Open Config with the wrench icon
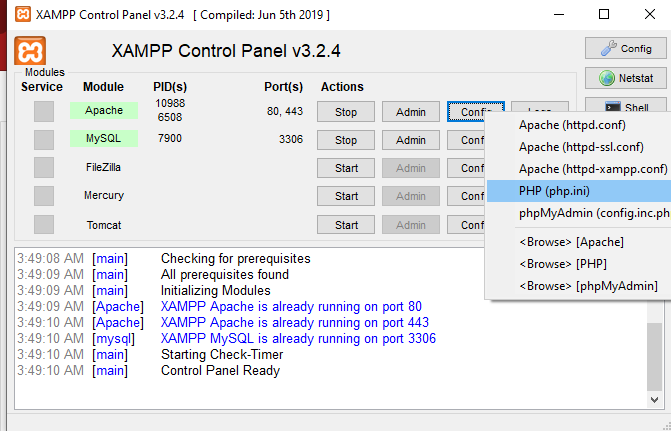Image resolution: width=671 pixels, height=431 pixels. 626,48
